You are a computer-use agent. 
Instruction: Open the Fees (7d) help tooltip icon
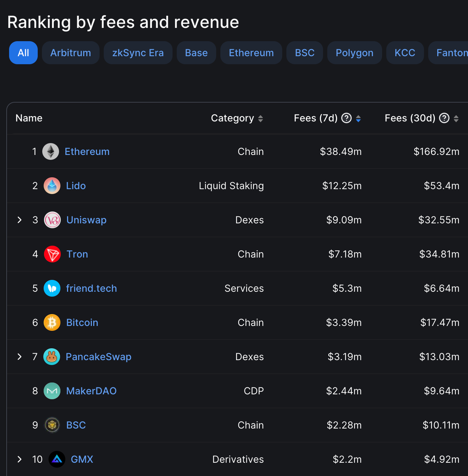(346, 118)
